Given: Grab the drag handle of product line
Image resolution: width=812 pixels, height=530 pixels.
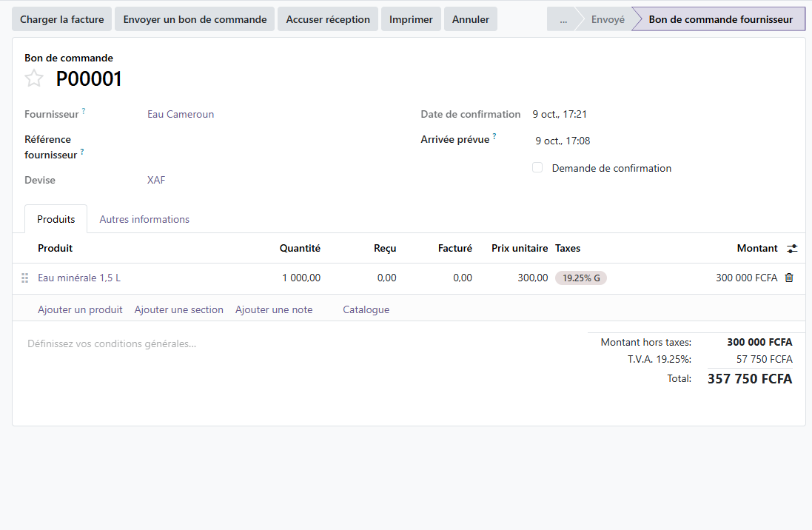Looking at the screenshot, I should click(x=24, y=278).
